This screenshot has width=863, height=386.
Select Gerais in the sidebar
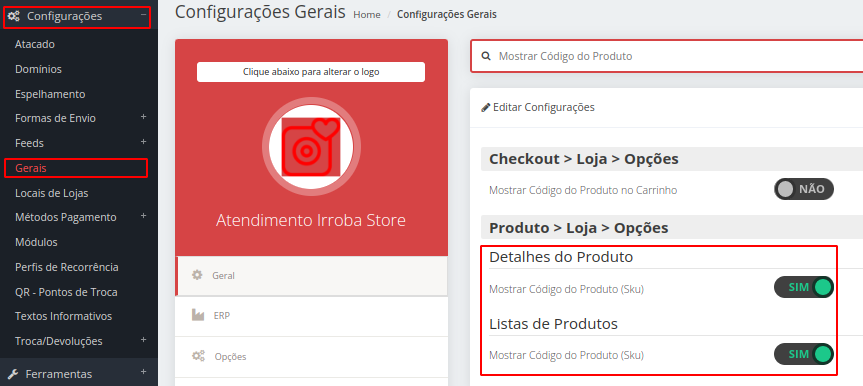pos(31,168)
